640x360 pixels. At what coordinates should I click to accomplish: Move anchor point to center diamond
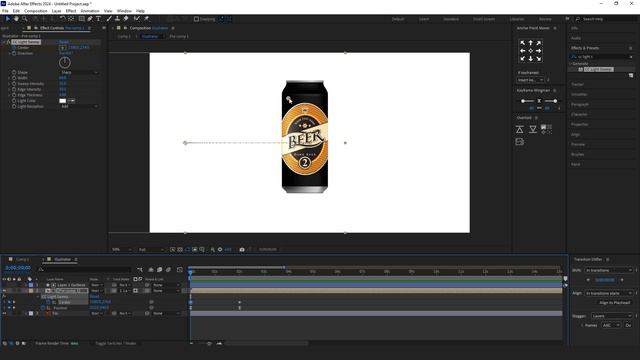point(531,51)
